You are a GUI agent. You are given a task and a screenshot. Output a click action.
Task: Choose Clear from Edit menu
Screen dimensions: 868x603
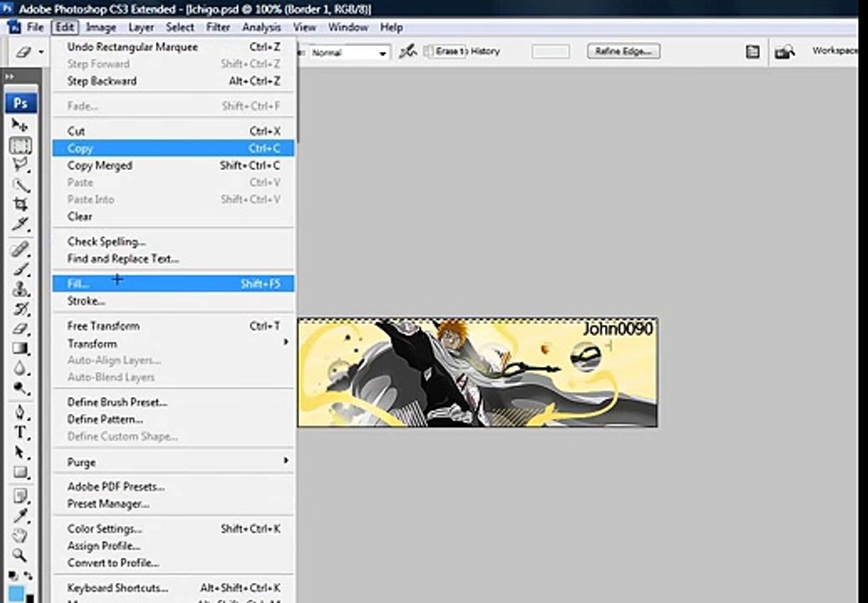173,216
